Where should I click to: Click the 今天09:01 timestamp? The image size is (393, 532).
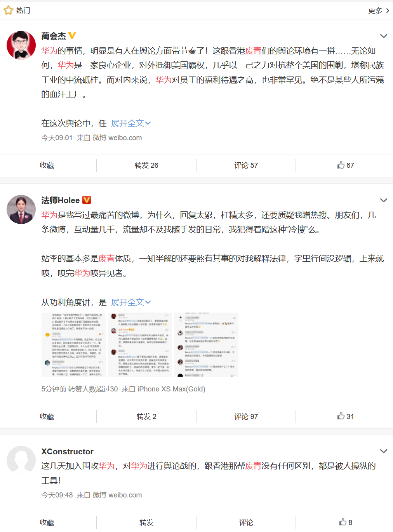point(57,138)
